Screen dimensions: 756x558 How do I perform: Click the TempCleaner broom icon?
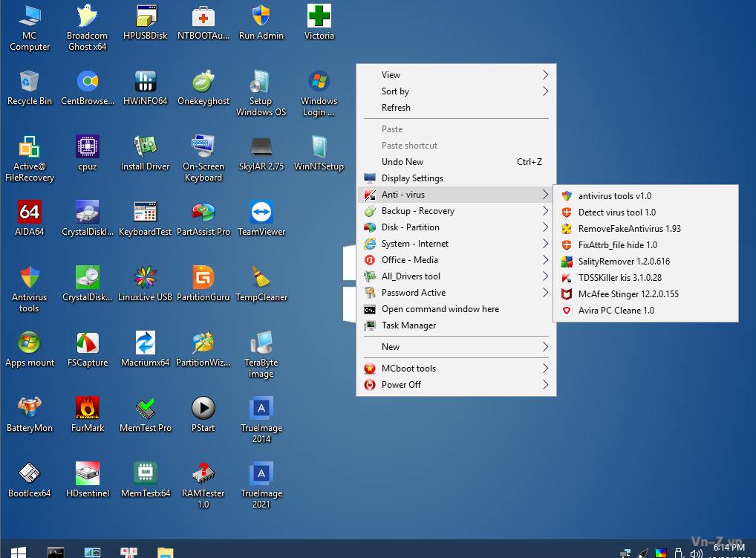pyautogui.click(x=261, y=284)
